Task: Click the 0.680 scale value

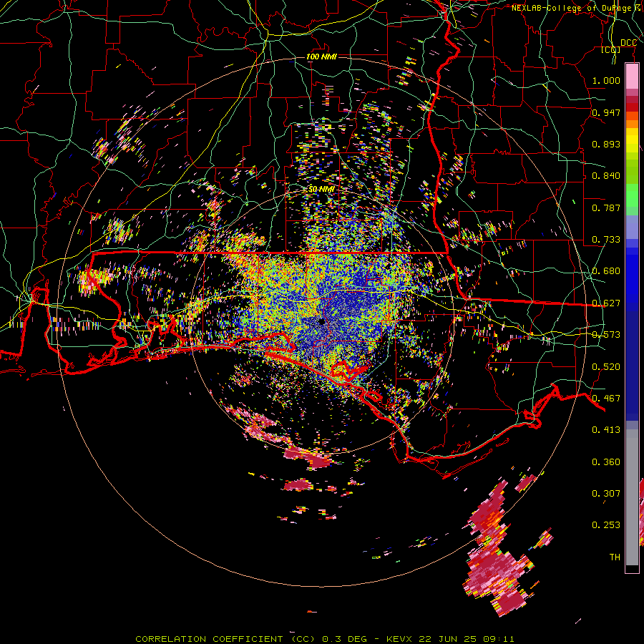Action: [606, 271]
